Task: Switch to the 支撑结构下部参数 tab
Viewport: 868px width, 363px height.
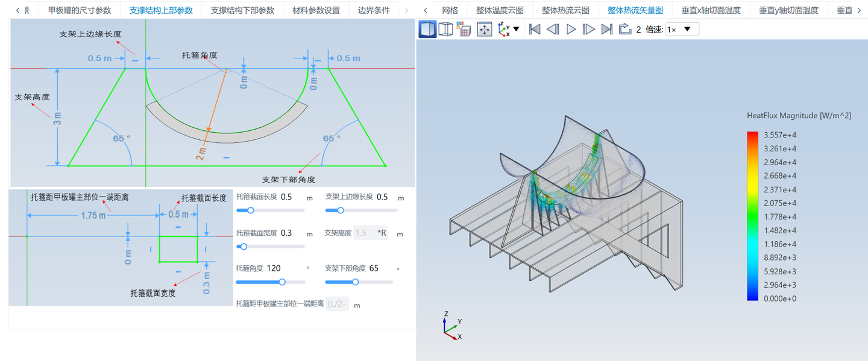Action: click(242, 10)
